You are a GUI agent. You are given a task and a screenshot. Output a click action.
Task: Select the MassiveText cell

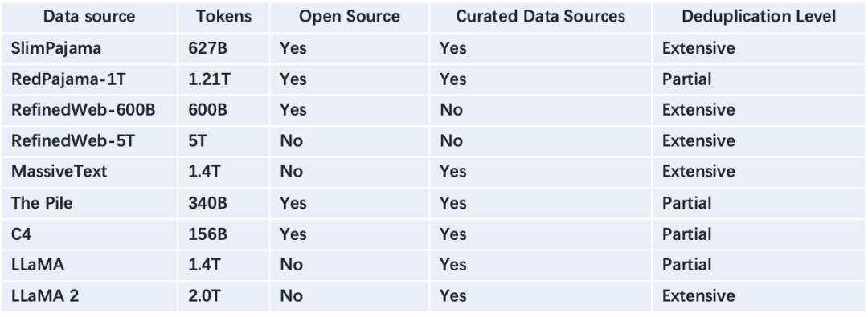pyautogui.click(x=59, y=172)
